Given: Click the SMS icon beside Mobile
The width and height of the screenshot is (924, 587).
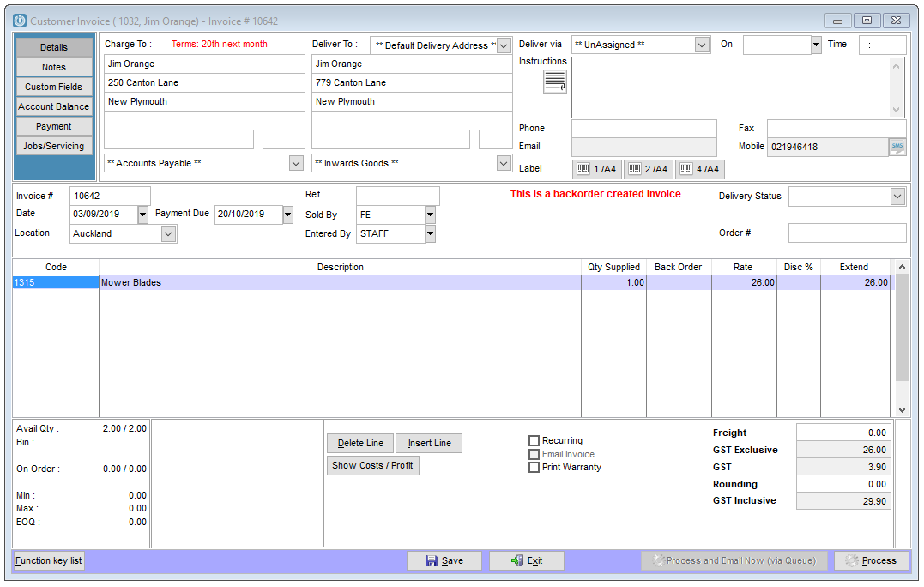Looking at the screenshot, I should pos(897,147).
